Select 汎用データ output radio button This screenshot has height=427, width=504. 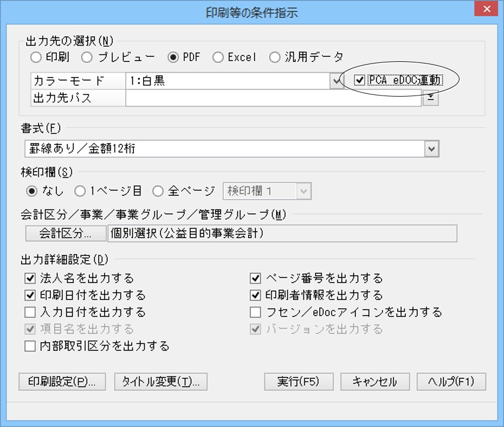(275, 57)
